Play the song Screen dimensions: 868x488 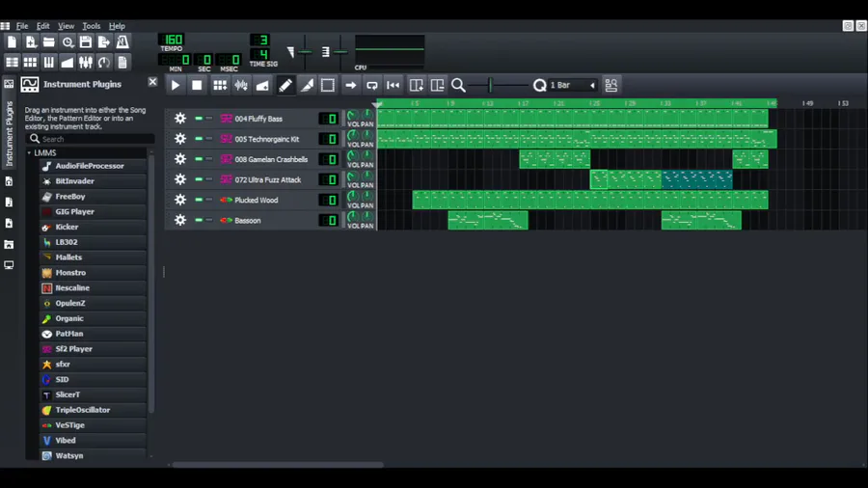point(176,85)
